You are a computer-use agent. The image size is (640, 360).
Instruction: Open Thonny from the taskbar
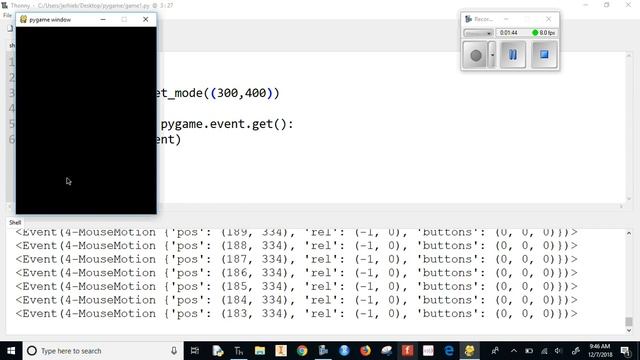point(239,351)
